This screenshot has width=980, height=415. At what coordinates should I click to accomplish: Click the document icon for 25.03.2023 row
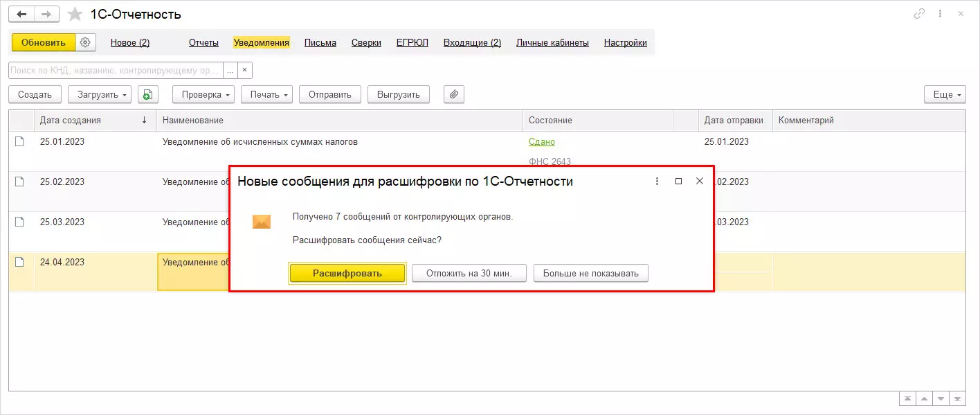point(20,222)
